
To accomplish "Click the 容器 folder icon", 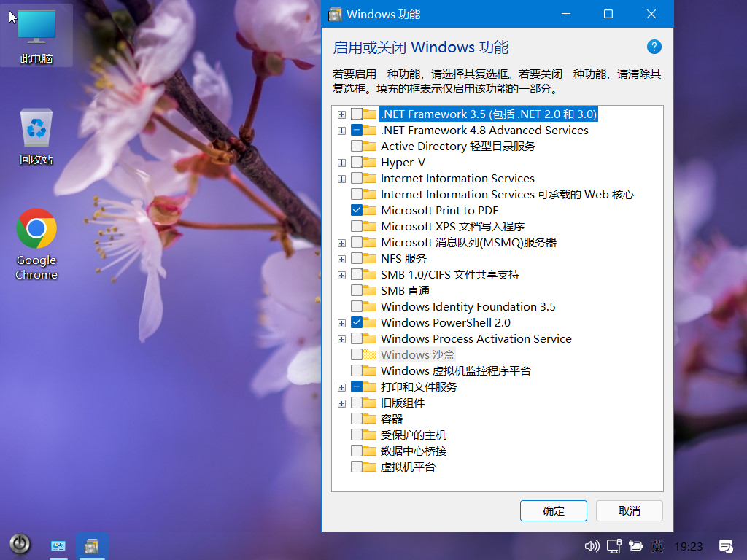I will 370,419.
